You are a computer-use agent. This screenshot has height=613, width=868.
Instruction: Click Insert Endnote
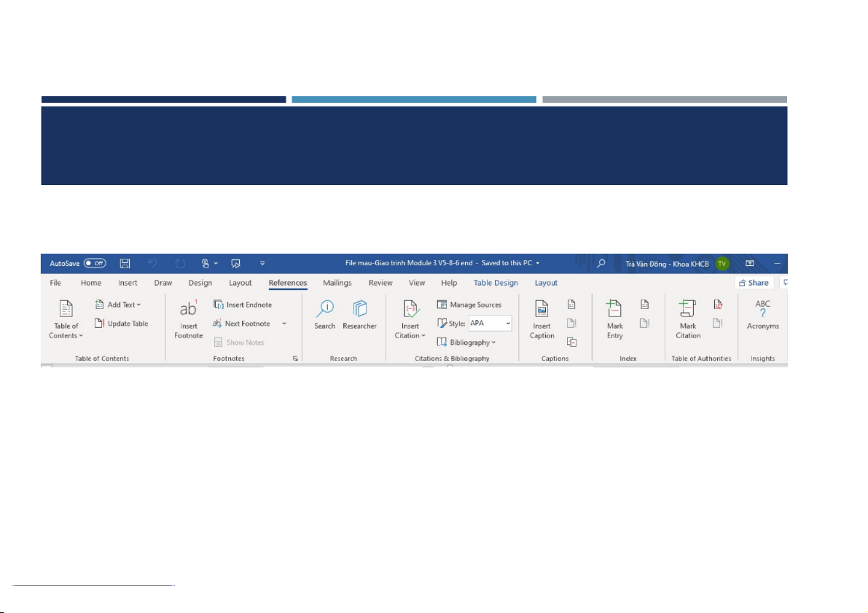point(243,305)
